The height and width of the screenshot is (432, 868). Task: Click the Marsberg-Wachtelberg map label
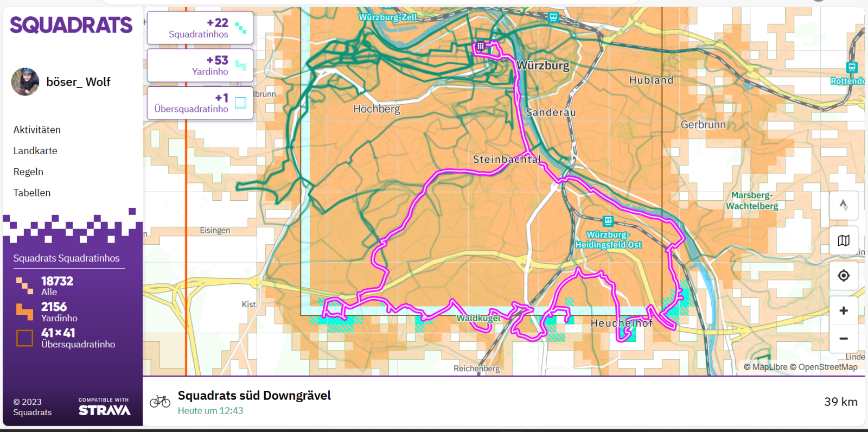(x=752, y=201)
